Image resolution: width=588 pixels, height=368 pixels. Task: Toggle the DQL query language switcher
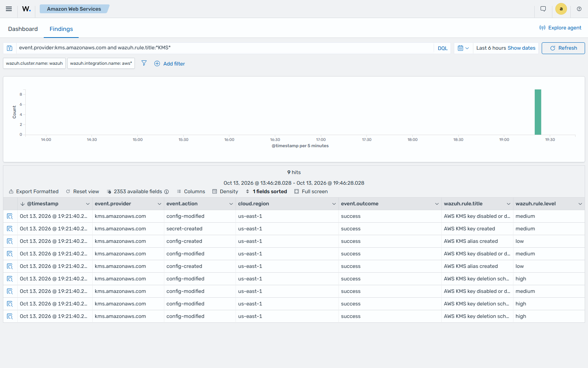[442, 48]
